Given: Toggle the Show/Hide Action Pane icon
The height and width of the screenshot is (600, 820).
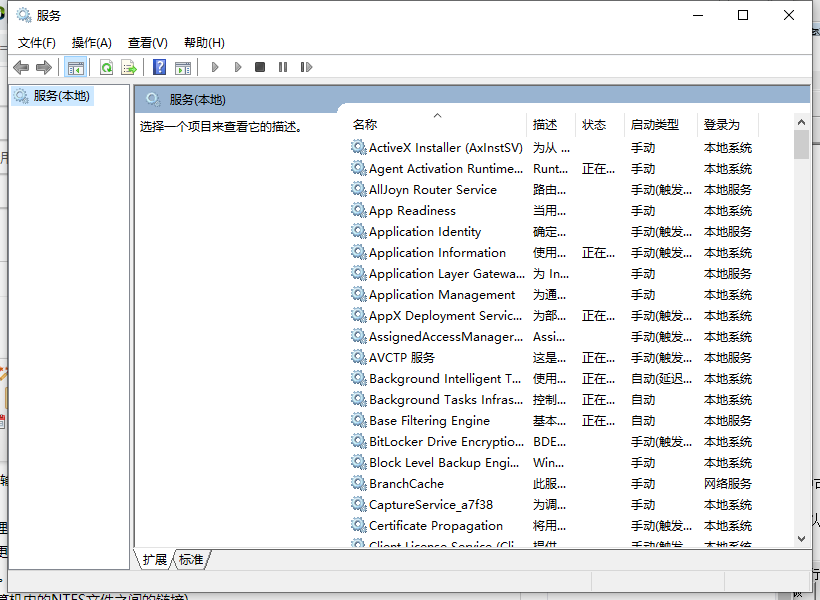Looking at the screenshot, I should point(183,66).
